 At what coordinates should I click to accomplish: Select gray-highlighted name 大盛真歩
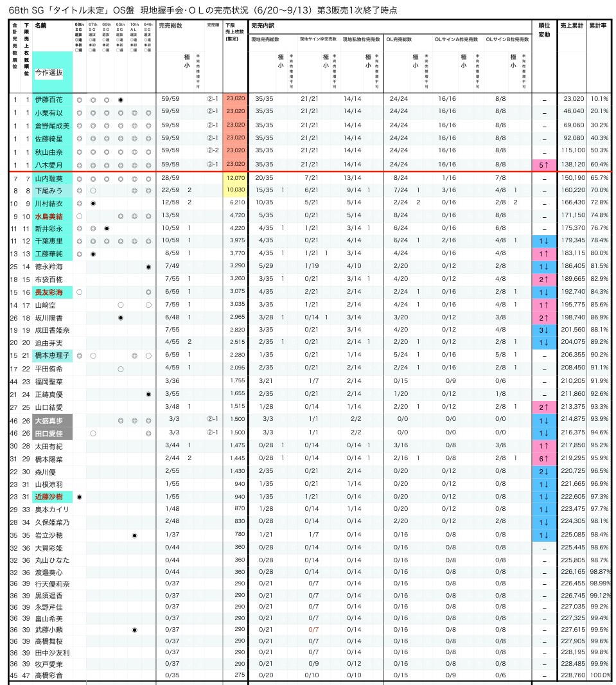(x=53, y=421)
